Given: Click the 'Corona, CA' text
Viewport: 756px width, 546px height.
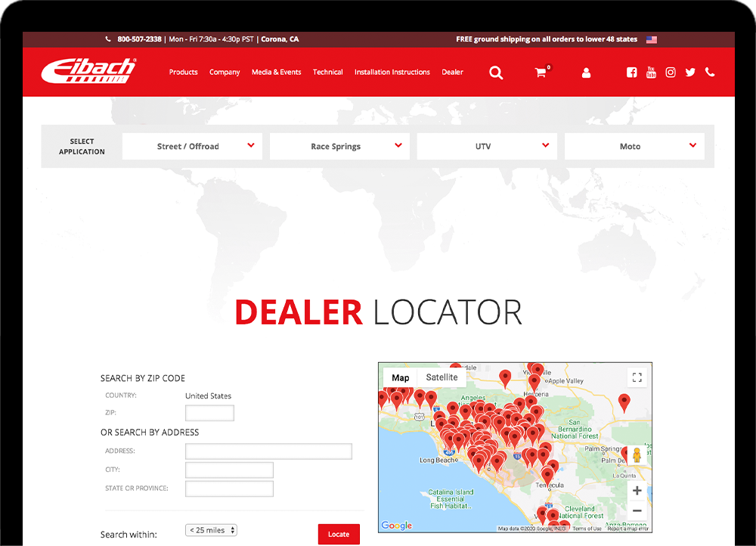Looking at the screenshot, I should (280, 39).
